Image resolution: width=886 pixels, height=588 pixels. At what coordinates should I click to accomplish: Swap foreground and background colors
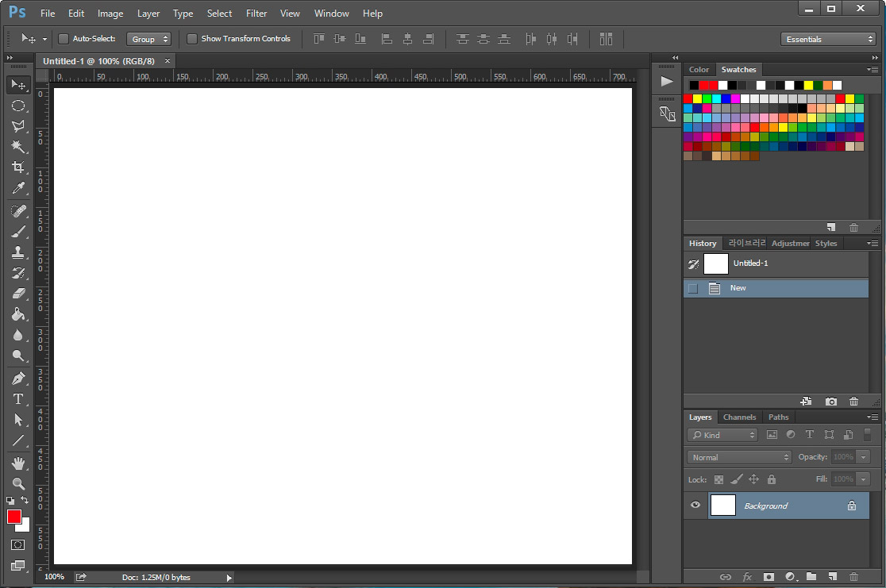[x=25, y=500]
